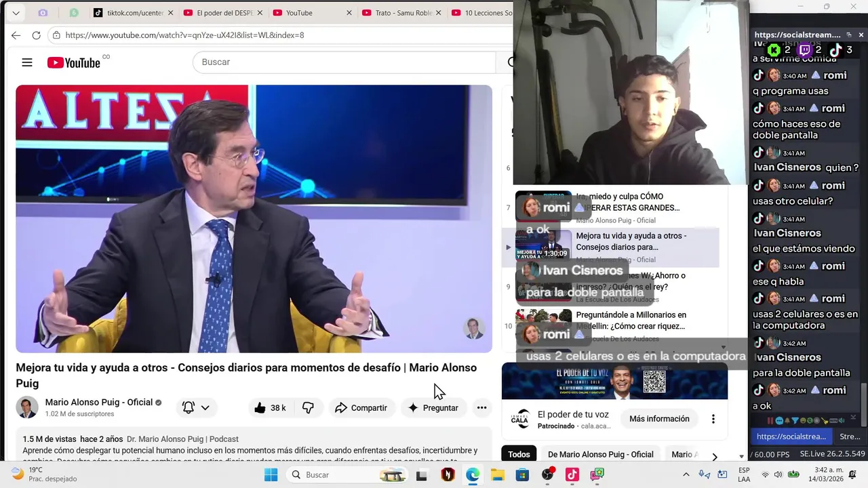The height and width of the screenshot is (488, 868).
Task: Open weather widget showing 19°C
Action: 44,474
